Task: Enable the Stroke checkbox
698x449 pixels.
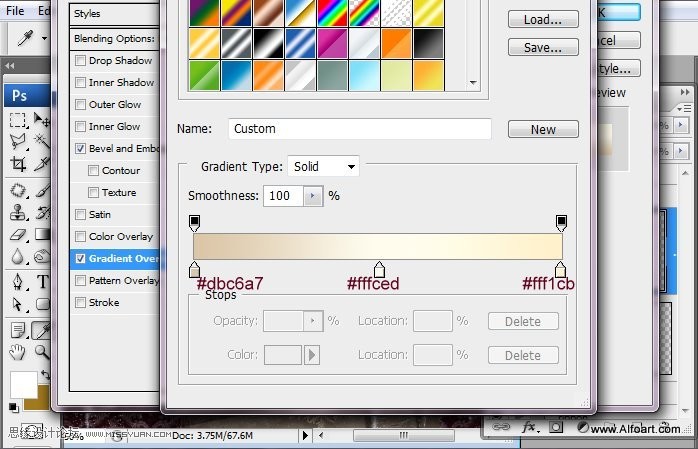Action: pos(80,303)
